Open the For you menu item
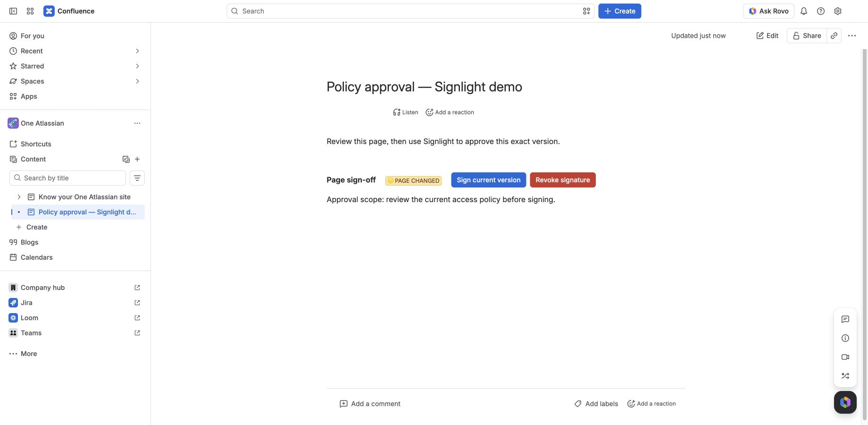 click(x=75, y=36)
